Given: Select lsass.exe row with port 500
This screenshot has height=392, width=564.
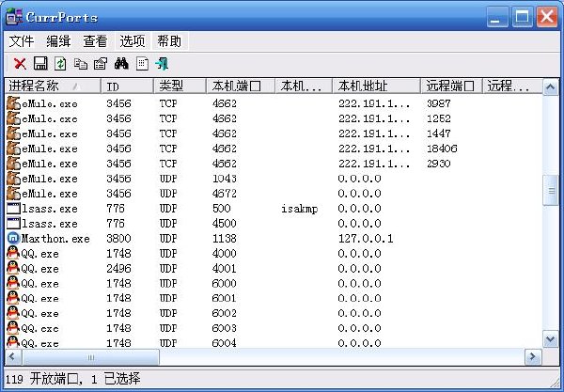Looking at the screenshot, I should coord(274,209).
